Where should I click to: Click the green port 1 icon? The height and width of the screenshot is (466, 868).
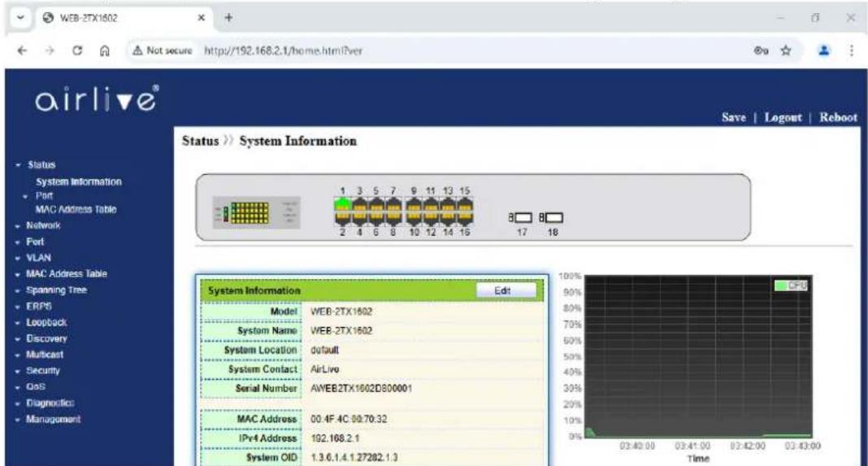point(343,205)
